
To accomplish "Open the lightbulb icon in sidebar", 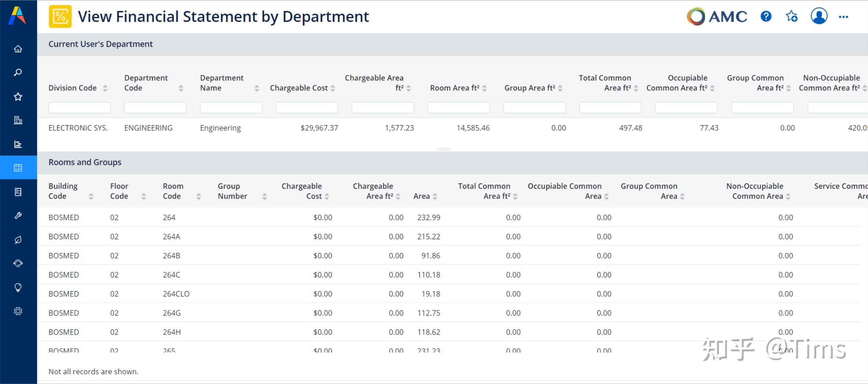I will (x=18, y=287).
